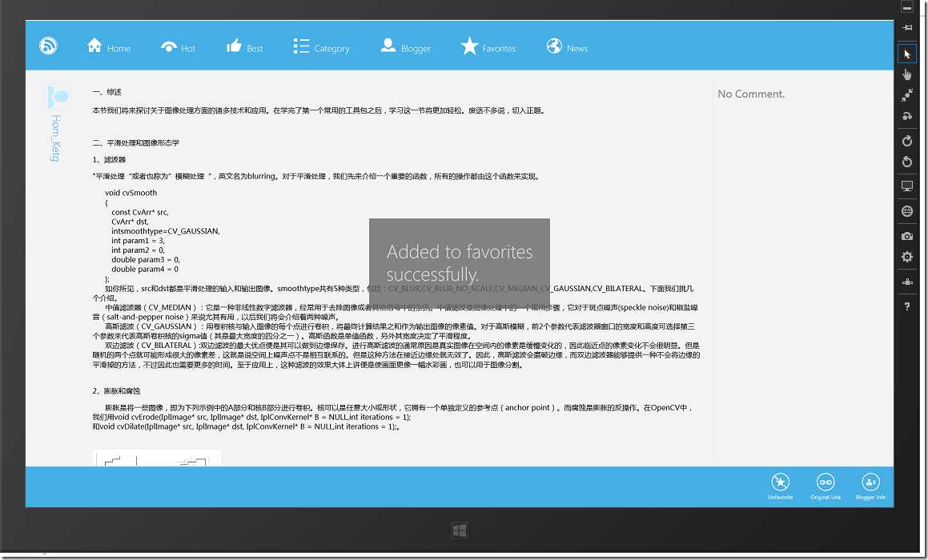Open the Best section
Viewport: 928px width, 560px height.
coord(244,46)
